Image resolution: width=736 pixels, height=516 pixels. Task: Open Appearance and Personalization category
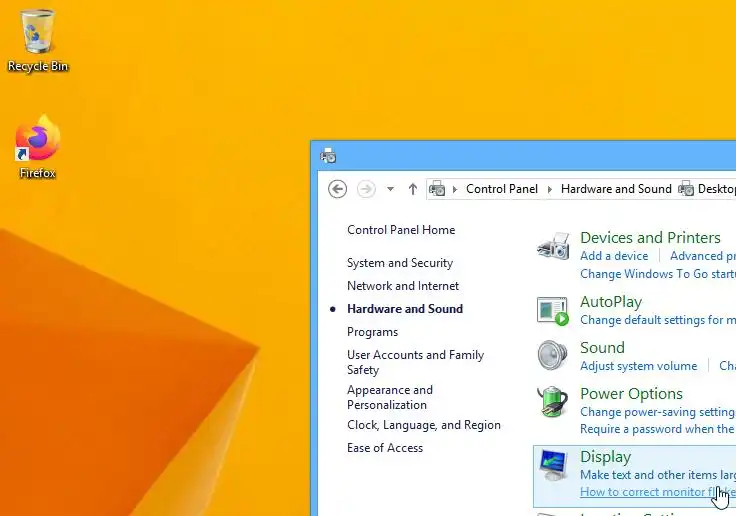point(390,397)
